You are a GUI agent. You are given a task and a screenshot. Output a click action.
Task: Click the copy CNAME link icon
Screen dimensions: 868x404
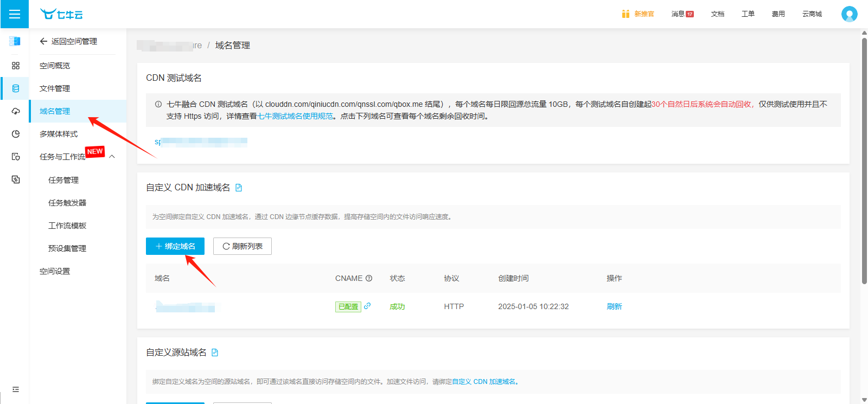[x=367, y=306]
